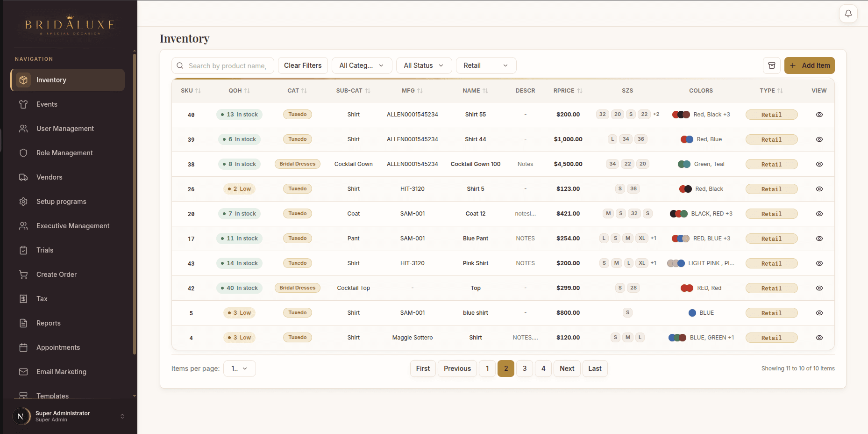Expand the Super Administrator account menu
This screenshot has width=868, height=434.
click(x=122, y=416)
